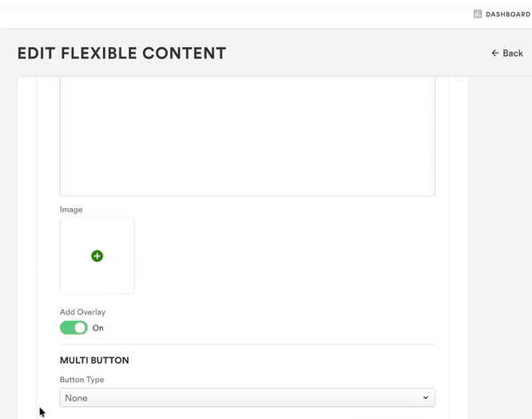Click the bottom border of the text area

[x=247, y=196]
